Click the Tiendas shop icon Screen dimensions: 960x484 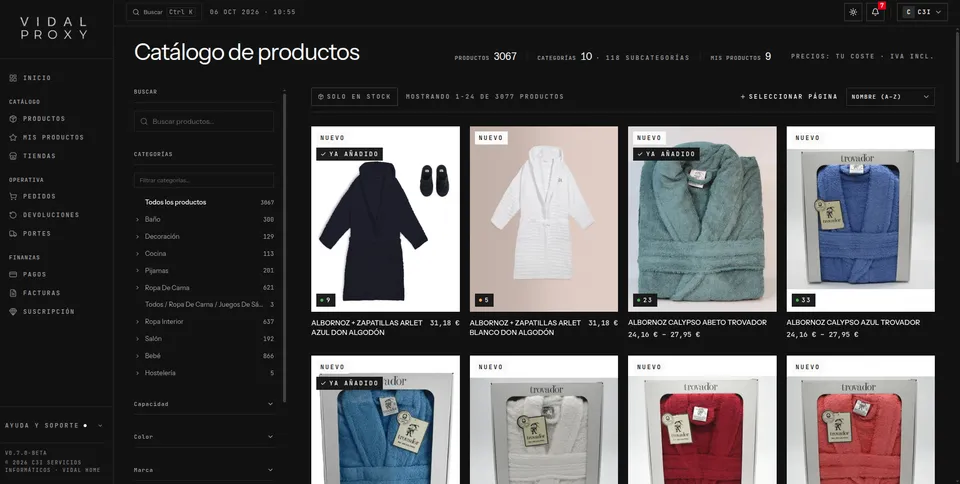pos(13,156)
